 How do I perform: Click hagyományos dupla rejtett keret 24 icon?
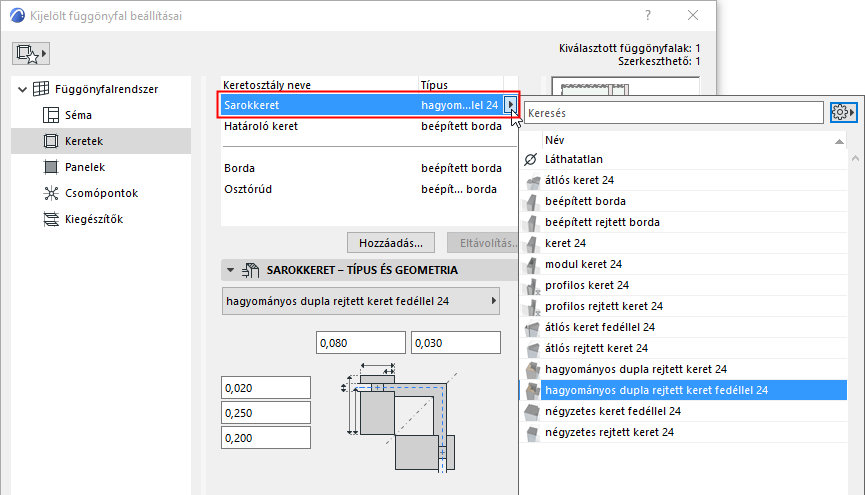pos(532,369)
